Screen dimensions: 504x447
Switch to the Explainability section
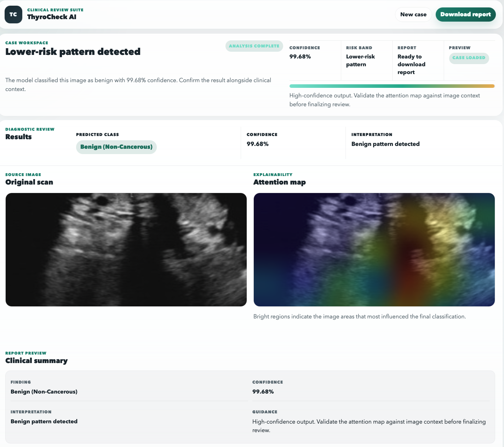tap(273, 174)
